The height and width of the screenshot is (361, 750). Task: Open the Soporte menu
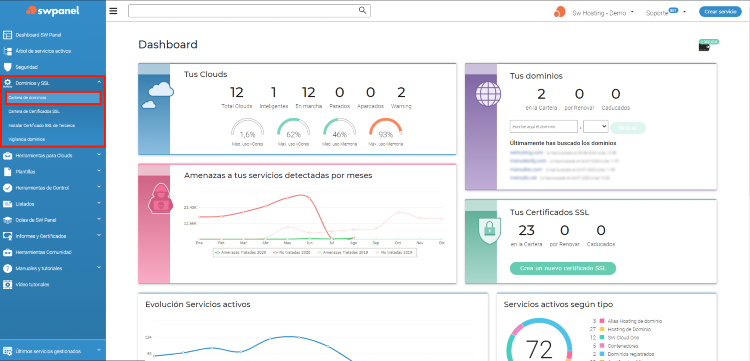coord(665,13)
